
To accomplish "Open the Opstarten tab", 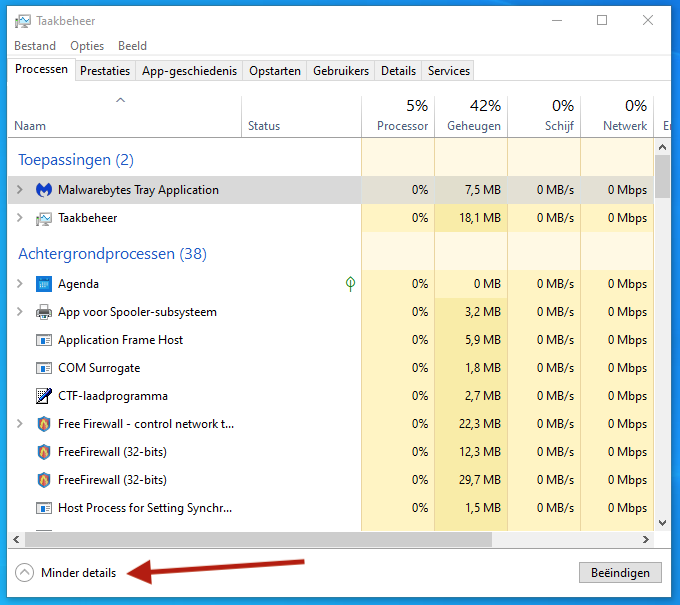I will [x=275, y=71].
